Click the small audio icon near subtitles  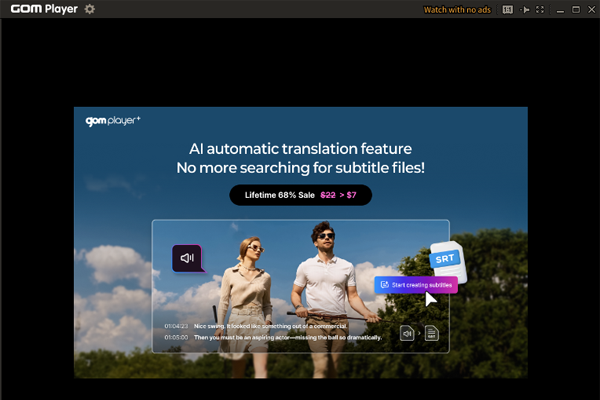[x=408, y=333]
